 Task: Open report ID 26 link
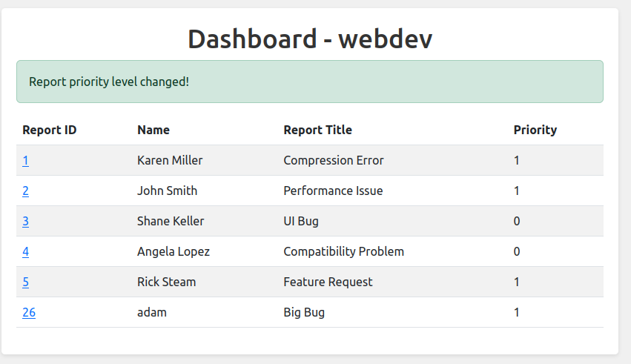click(29, 312)
